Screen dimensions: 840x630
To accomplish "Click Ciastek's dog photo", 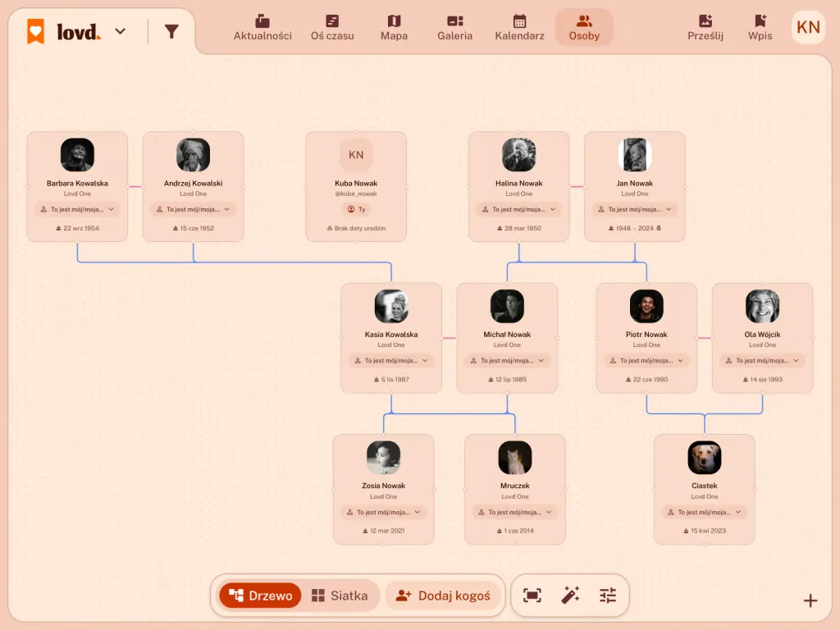I will click(704, 458).
